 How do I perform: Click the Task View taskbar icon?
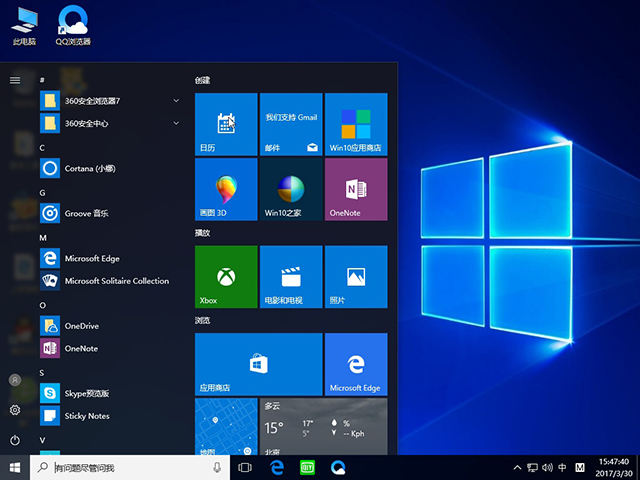pos(245,467)
